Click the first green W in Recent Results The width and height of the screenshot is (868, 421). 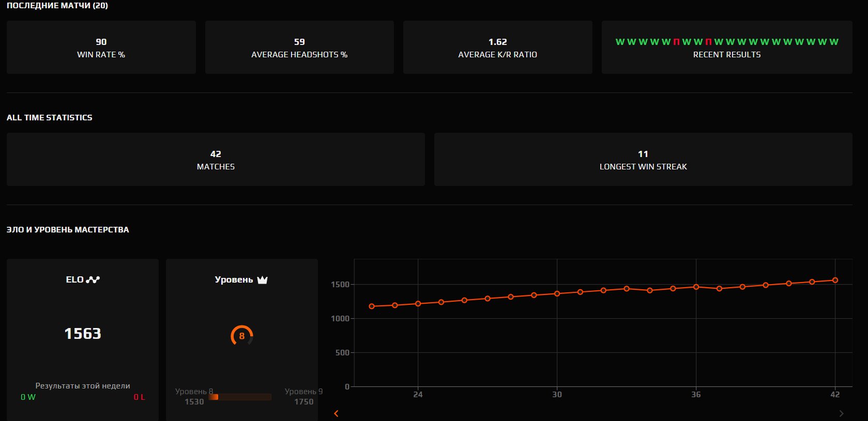click(x=620, y=42)
